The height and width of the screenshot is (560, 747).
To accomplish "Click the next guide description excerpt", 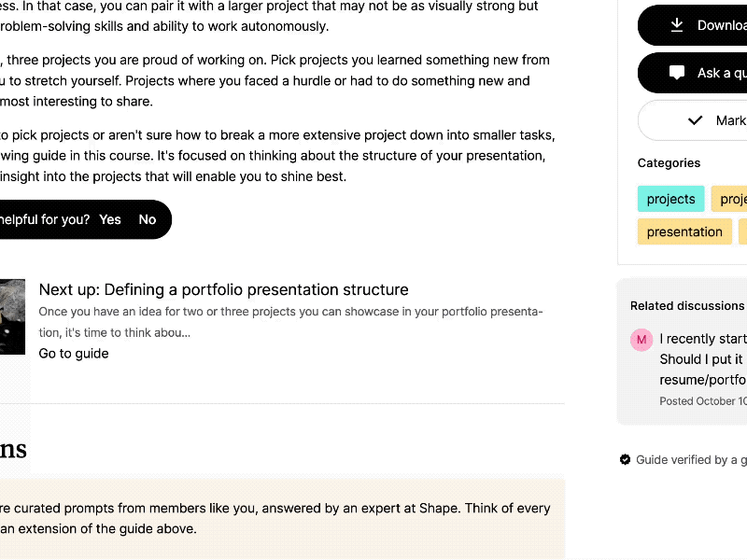I will coord(289,321).
